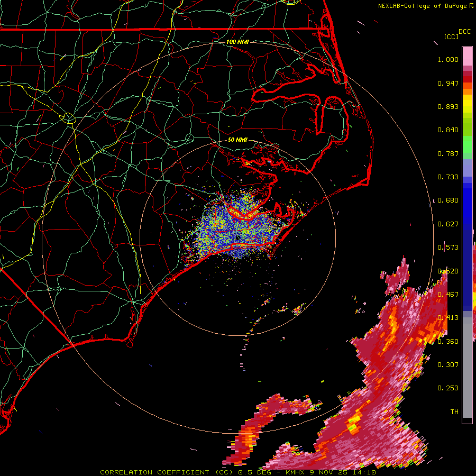The image size is (476, 476).
Task: Select the 0.627 value on the color scale
Action: [448, 224]
